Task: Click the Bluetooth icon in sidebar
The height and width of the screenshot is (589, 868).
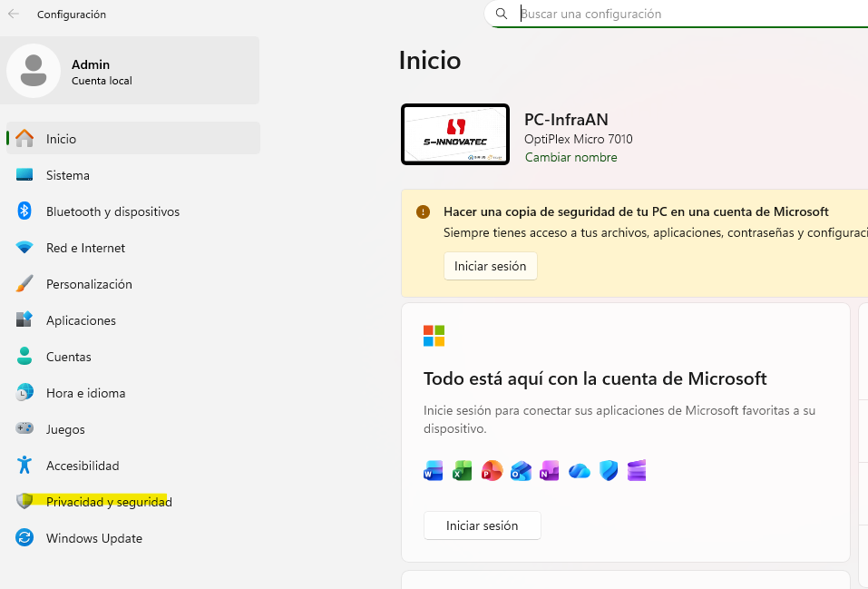Action: (x=24, y=211)
